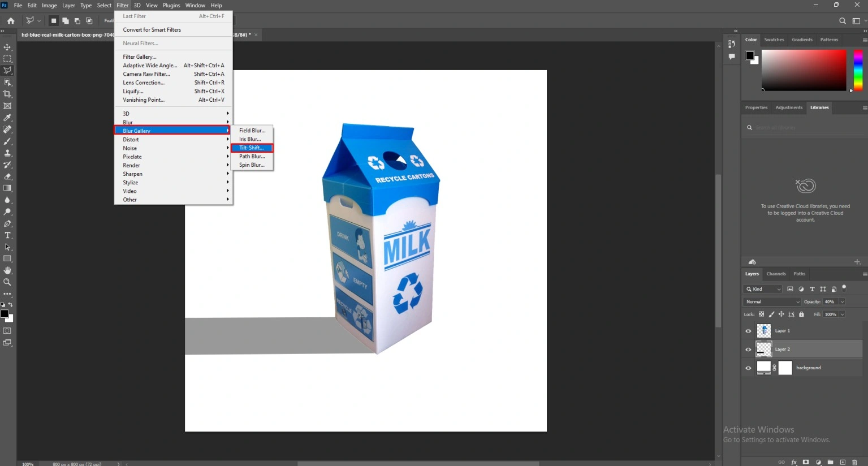
Task: Select the Eyedropper tool
Action: pos(7,118)
